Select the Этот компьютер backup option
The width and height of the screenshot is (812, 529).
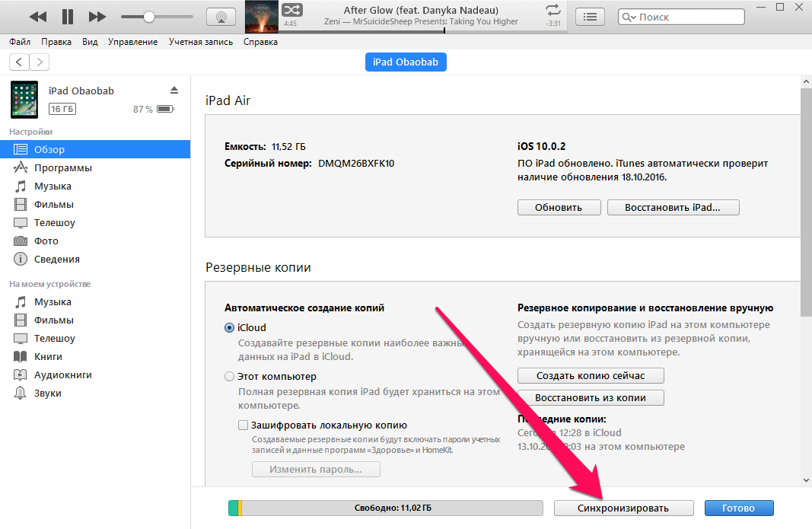pyautogui.click(x=230, y=376)
